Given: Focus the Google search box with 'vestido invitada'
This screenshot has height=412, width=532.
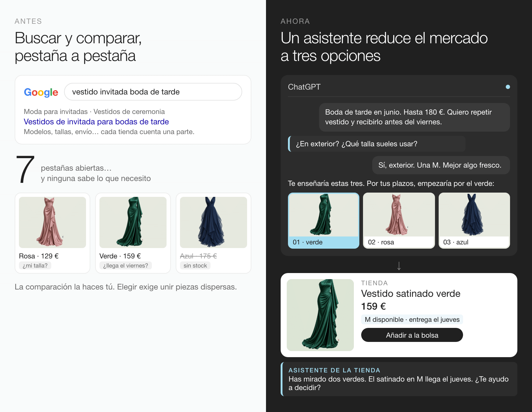Looking at the screenshot, I should [153, 92].
